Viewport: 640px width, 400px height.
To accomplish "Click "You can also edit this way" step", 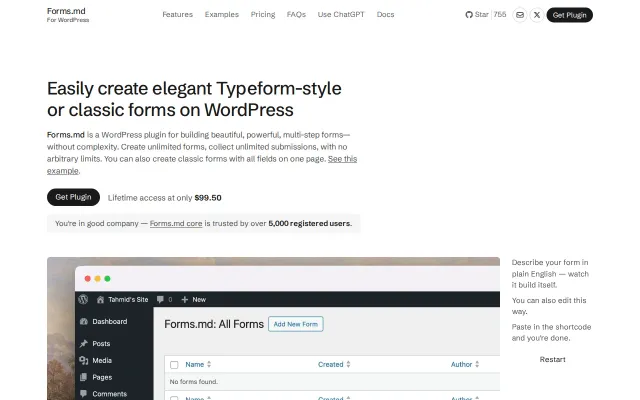I will point(549,306).
